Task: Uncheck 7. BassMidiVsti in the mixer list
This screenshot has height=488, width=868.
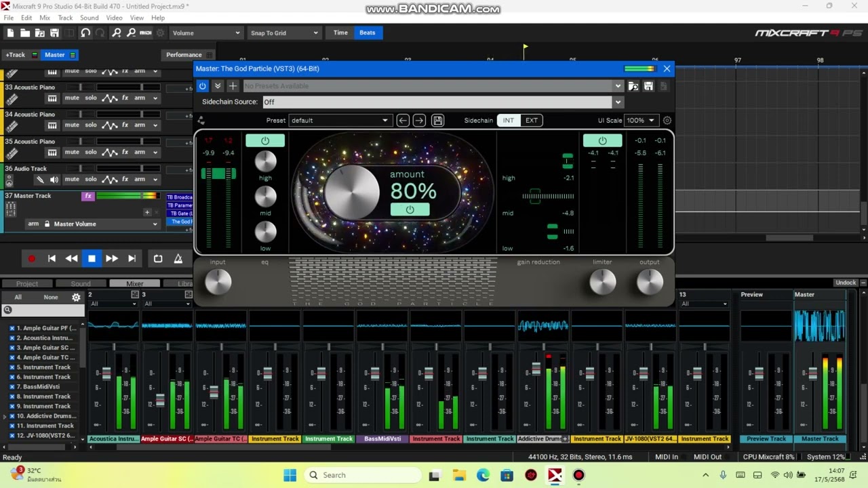Action: [12, 387]
